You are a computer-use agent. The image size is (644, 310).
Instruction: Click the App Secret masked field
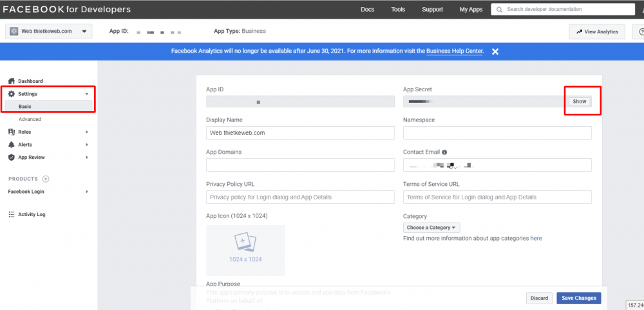point(485,101)
